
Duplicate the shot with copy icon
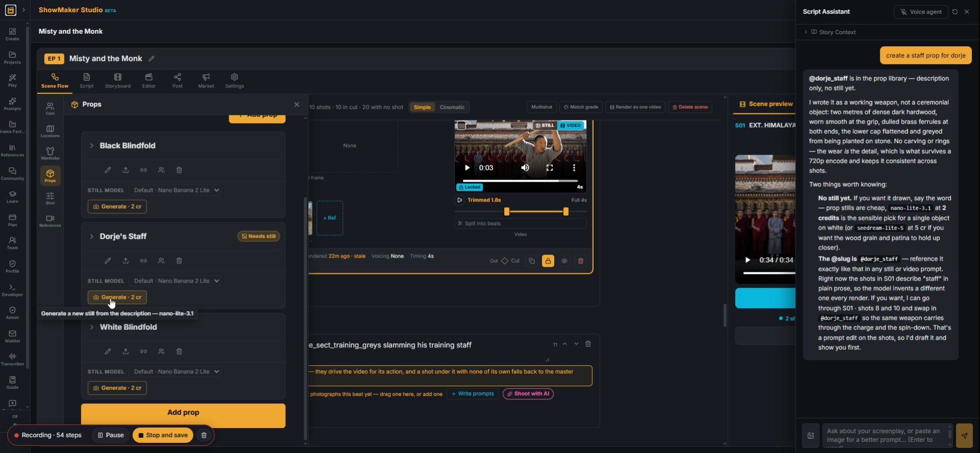click(532, 261)
